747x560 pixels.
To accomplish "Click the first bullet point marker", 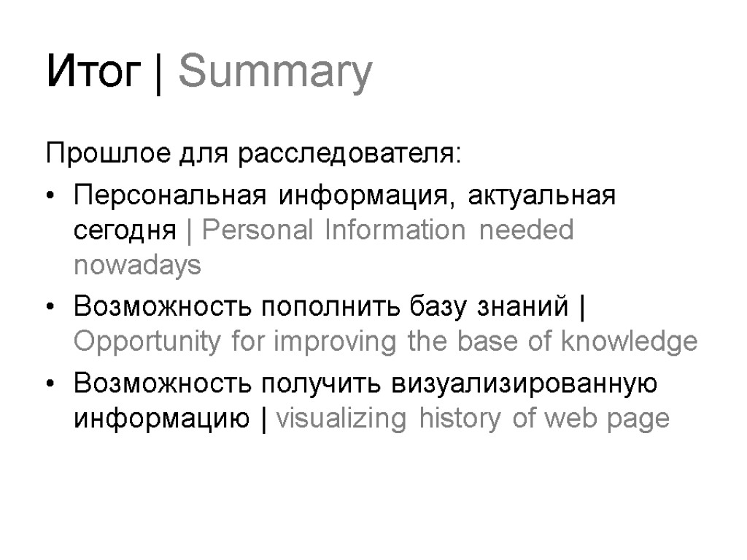I will pos(50,196).
